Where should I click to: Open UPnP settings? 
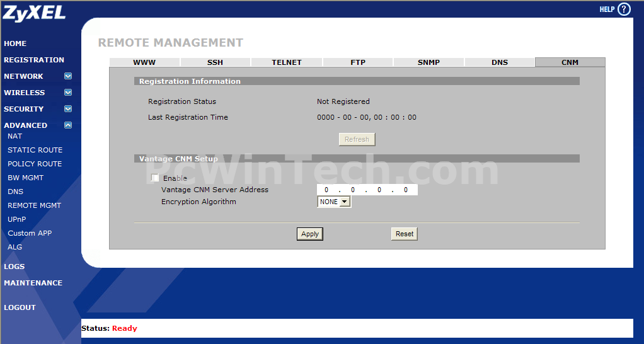click(17, 219)
